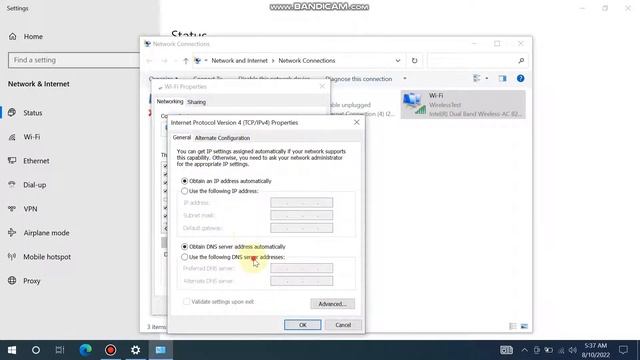Close the Wi-Fi Properties window

point(322,87)
